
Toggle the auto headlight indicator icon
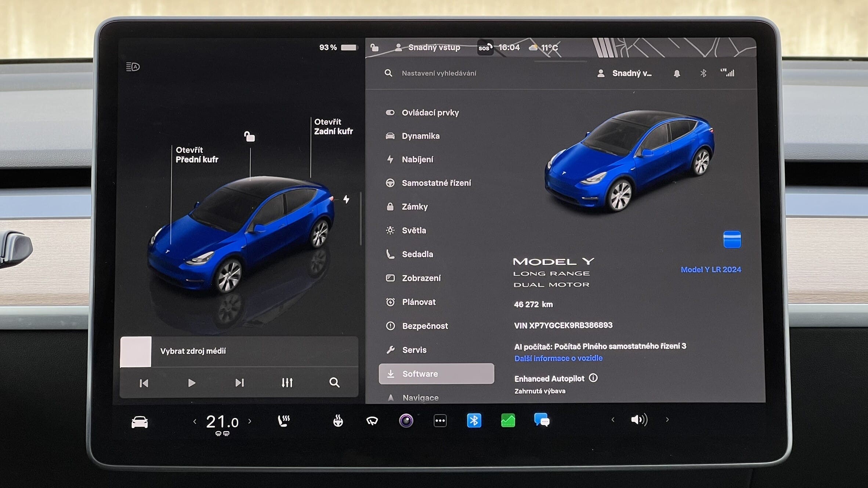point(133,67)
